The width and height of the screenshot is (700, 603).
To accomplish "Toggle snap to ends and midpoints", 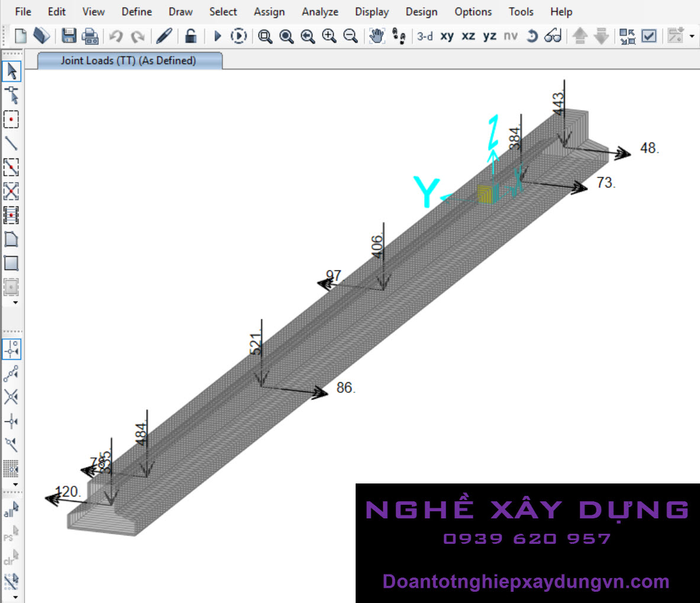I will click(x=11, y=373).
